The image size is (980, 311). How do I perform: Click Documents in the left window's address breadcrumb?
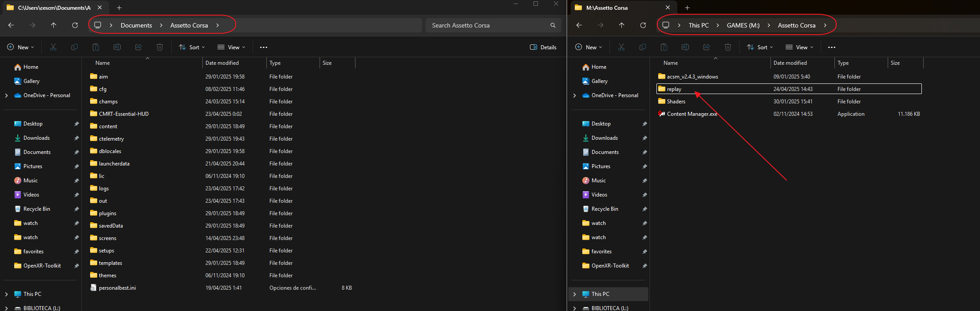pyautogui.click(x=136, y=25)
